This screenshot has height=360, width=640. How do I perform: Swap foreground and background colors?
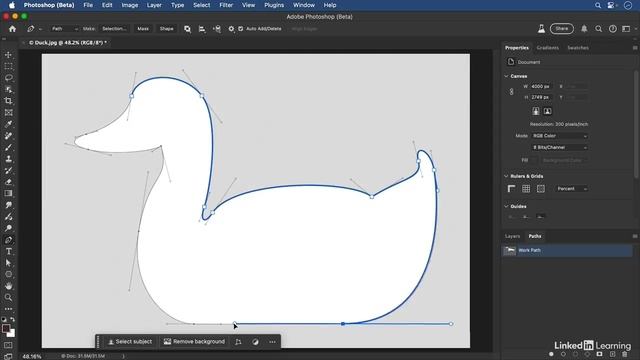[13, 320]
